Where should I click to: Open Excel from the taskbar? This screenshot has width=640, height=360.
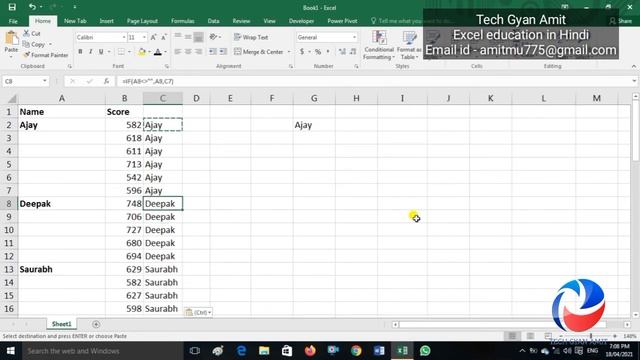(x=402, y=351)
